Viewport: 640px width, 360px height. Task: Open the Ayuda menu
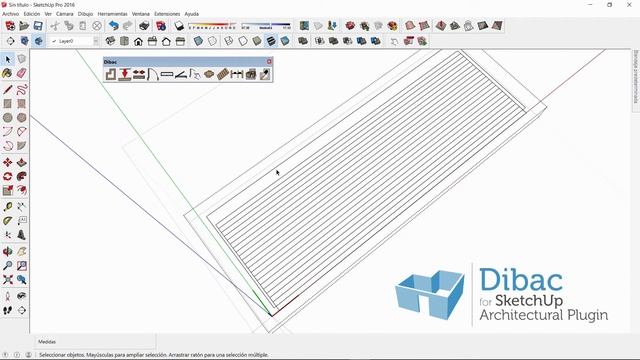click(x=191, y=14)
